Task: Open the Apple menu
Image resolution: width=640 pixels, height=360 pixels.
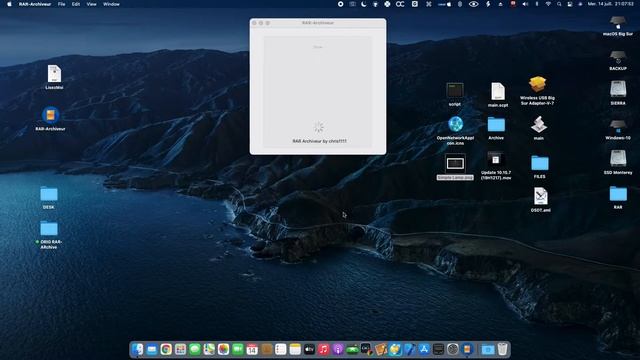Action: tap(9, 4)
